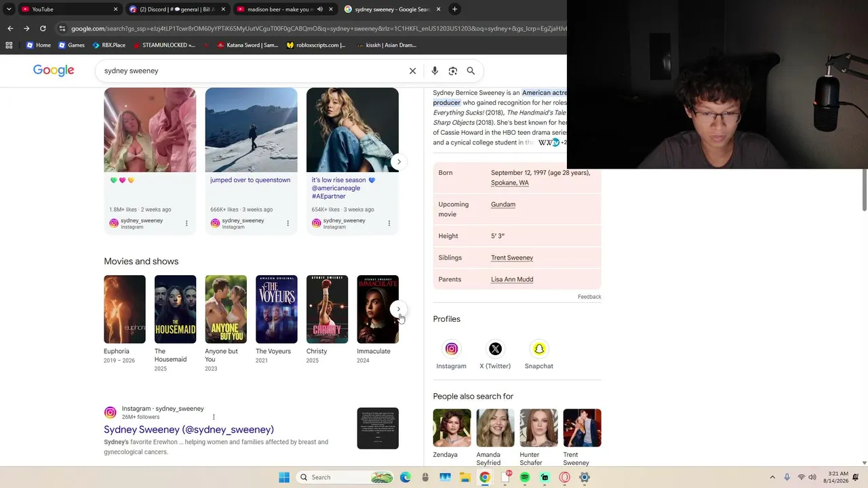This screenshot has height=488, width=868.
Task: Open the more options menu for the 1.8M likes post
Action: click(x=186, y=223)
